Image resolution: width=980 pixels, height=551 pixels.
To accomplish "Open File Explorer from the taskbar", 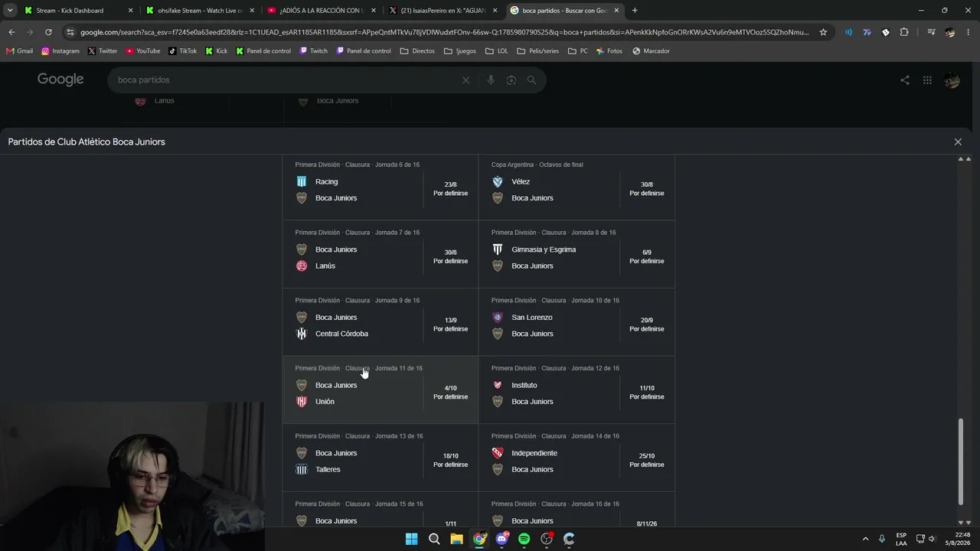I will [456, 539].
